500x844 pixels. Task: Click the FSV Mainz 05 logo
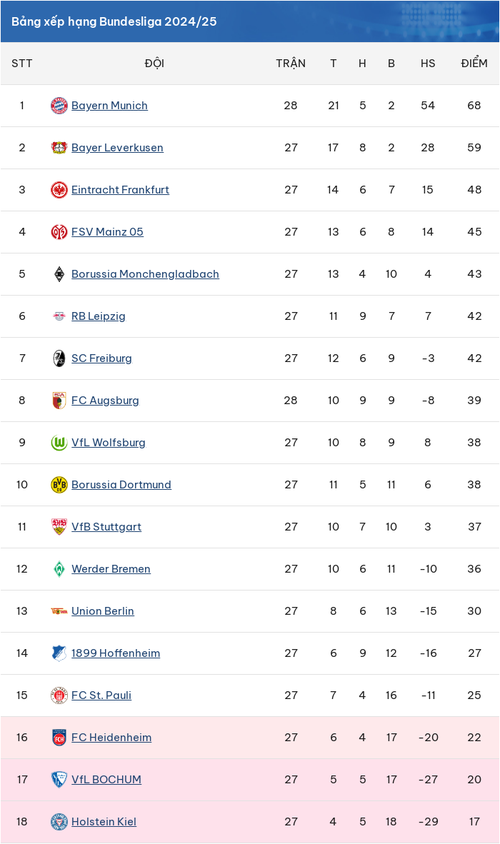[59, 232]
